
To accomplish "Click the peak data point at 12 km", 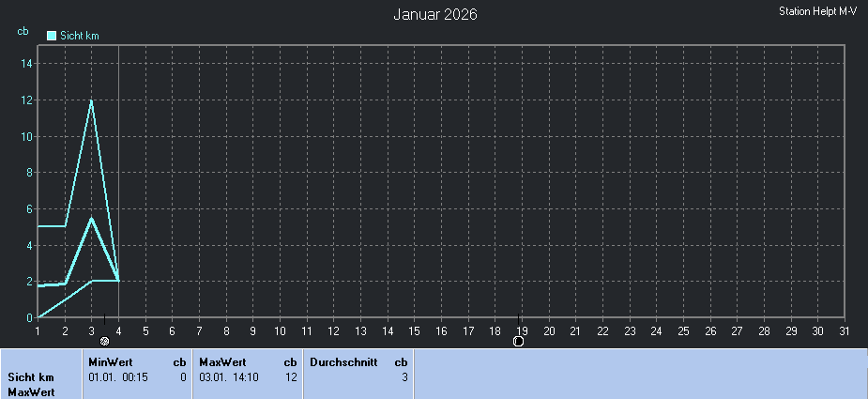I will [x=91, y=100].
